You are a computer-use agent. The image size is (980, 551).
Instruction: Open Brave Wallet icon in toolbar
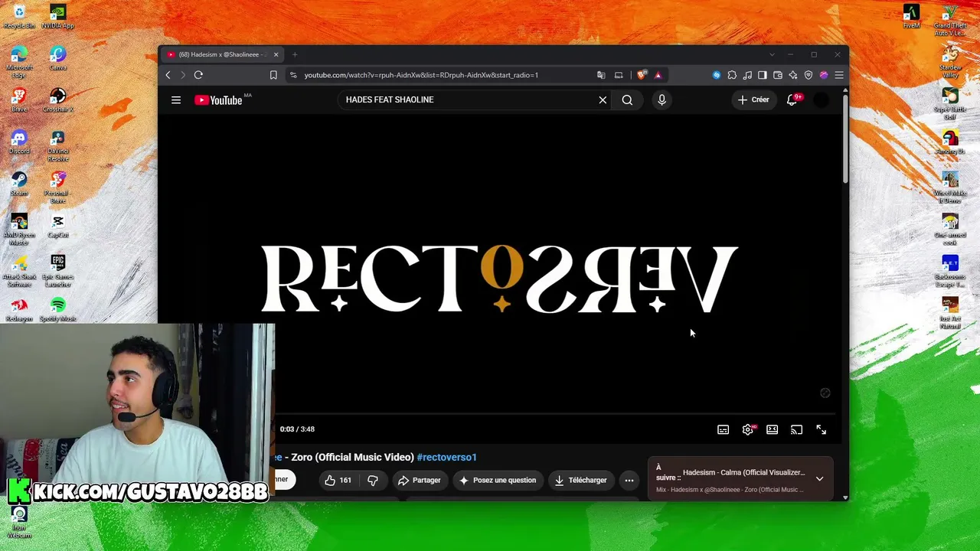coord(778,75)
